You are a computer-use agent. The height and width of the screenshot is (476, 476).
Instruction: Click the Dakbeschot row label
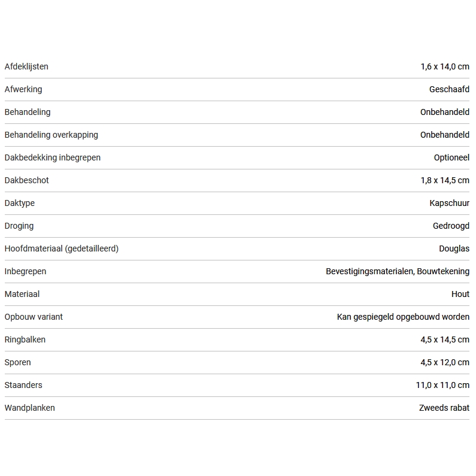[x=27, y=180]
